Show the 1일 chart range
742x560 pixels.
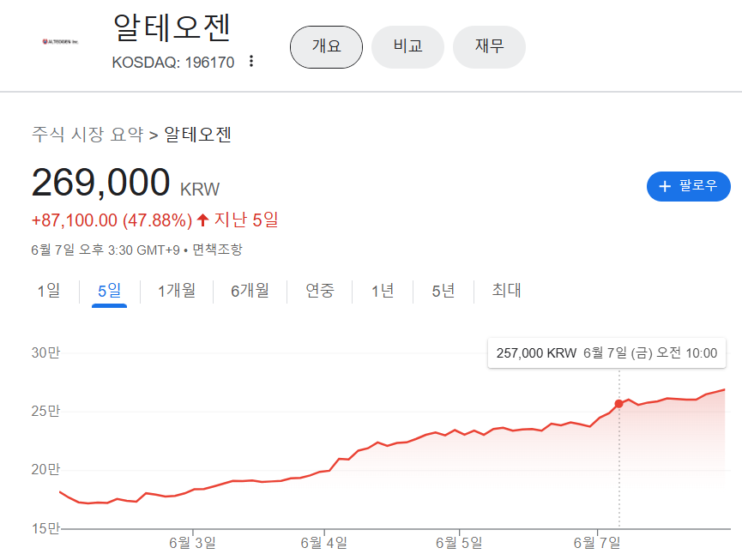49,291
